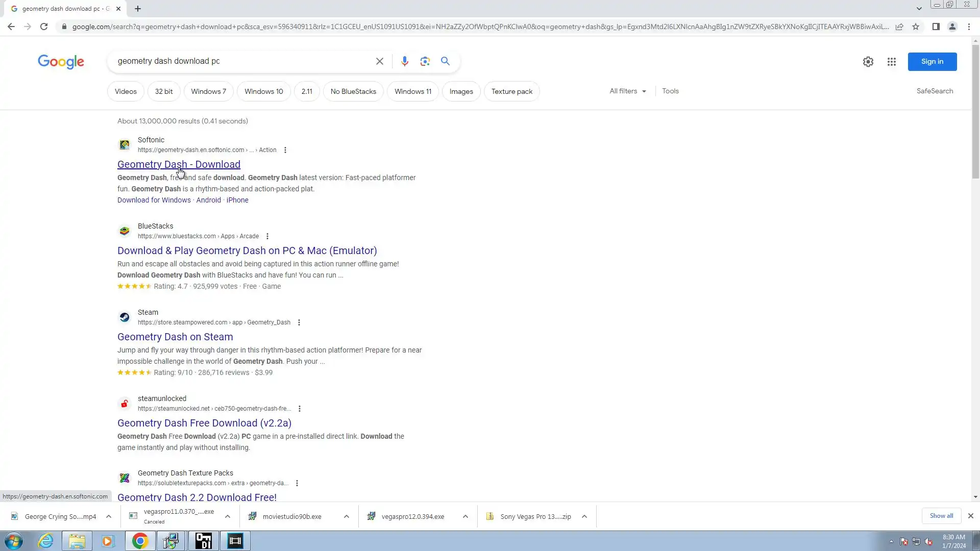The width and height of the screenshot is (980, 551).
Task: Expand menu for moviestudio90b.exe download
Action: [x=346, y=516]
